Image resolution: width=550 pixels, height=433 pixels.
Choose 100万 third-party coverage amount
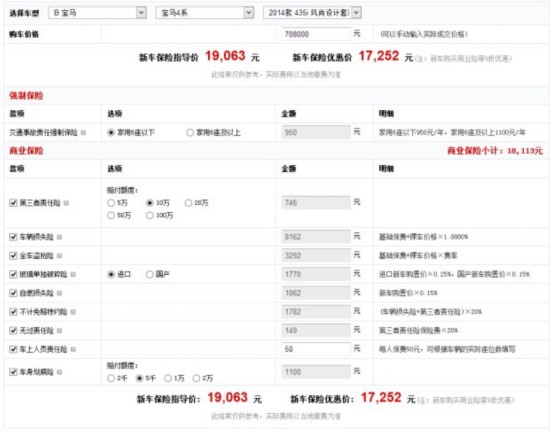(x=150, y=215)
